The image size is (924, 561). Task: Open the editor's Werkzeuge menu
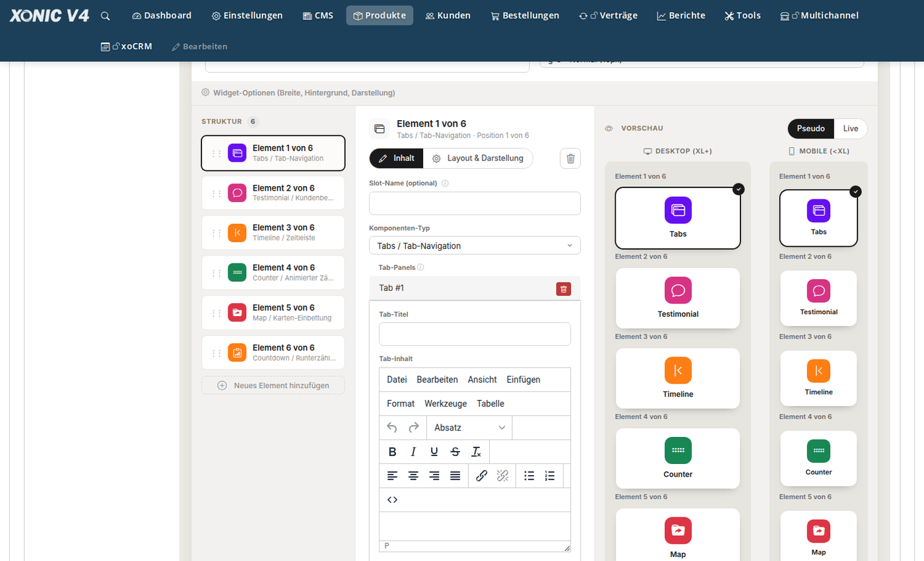tap(445, 403)
